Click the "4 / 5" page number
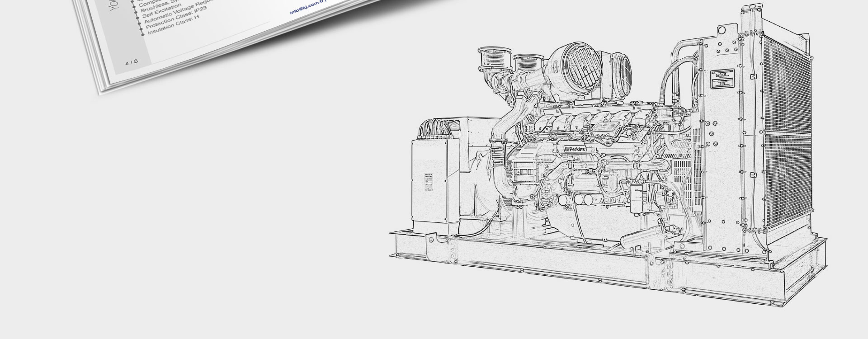Viewport: 868px width, 339px height. (x=132, y=62)
